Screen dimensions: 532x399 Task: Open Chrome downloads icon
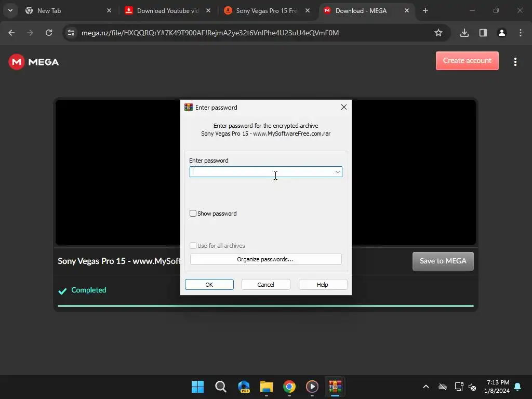coord(464,33)
